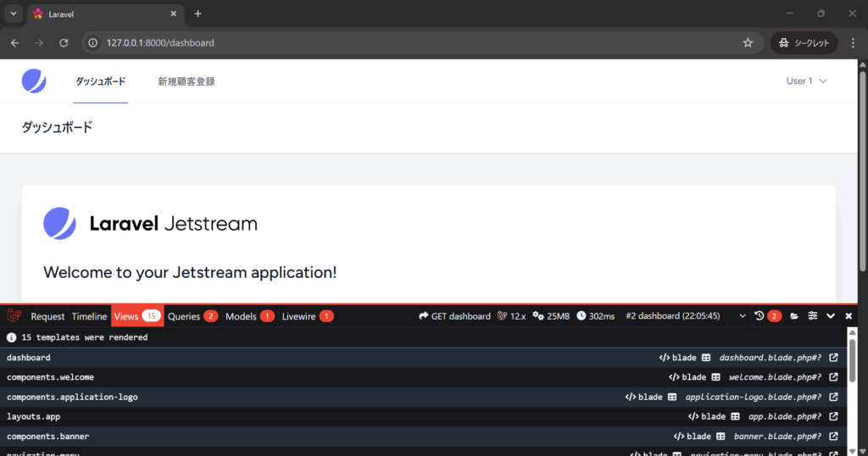
Task: Open the #2 dashboard request selector dropdown
Action: pos(686,316)
